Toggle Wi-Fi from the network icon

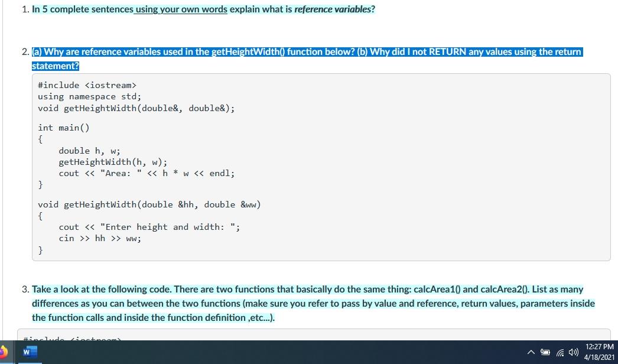click(x=559, y=352)
